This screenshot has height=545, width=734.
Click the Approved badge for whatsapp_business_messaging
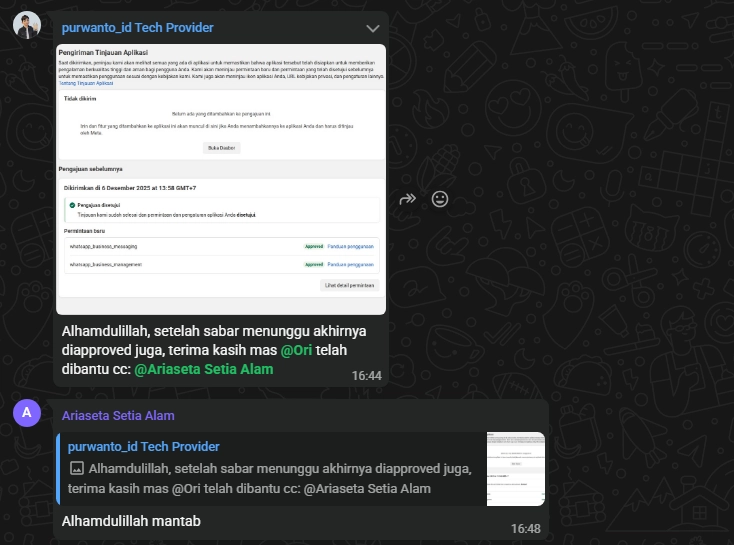click(314, 246)
